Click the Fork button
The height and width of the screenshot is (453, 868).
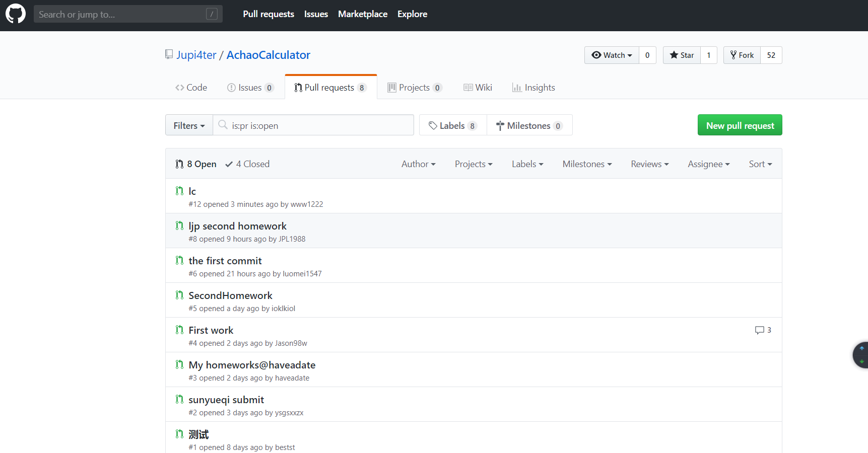[x=742, y=55]
